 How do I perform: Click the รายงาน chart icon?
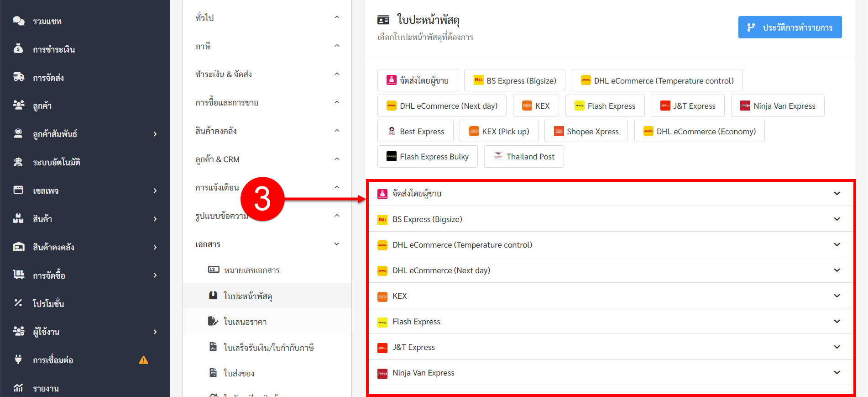click(x=18, y=388)
